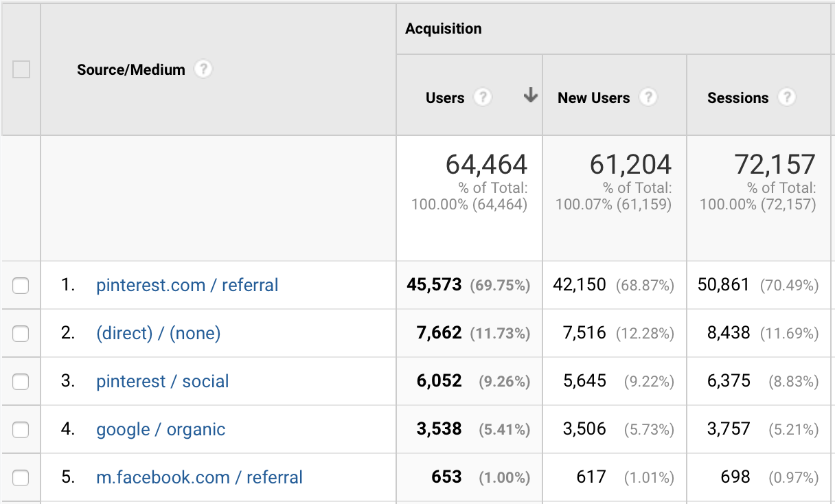Click Sessions value 6,375
Image resolution: width=835 pixels, height=504 pixels.
pos(728,381)
